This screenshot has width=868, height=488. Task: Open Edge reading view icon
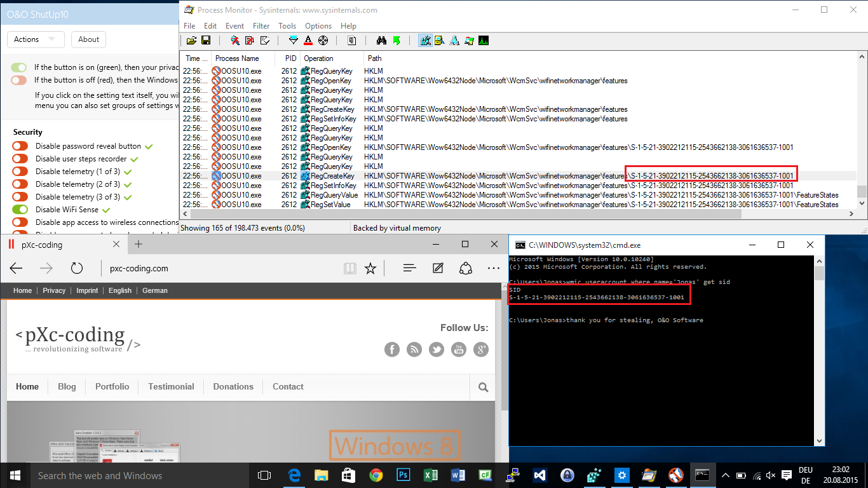click(x=350, y=268)
